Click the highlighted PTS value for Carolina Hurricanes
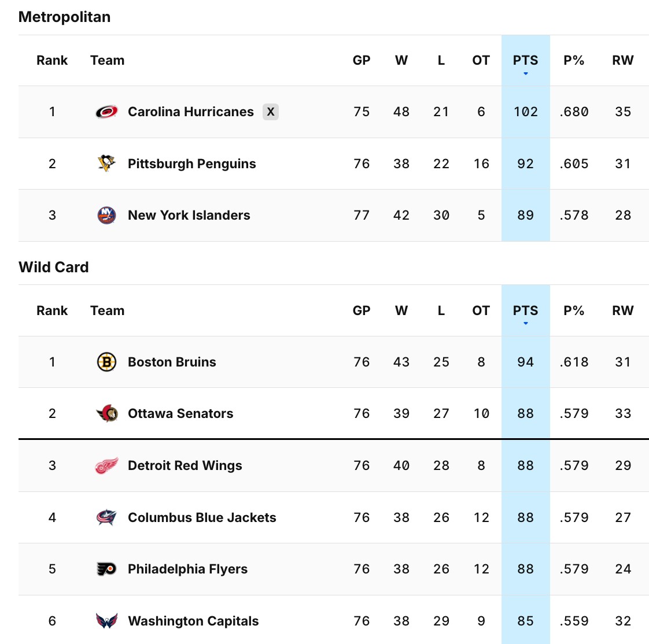 point(525,112)
